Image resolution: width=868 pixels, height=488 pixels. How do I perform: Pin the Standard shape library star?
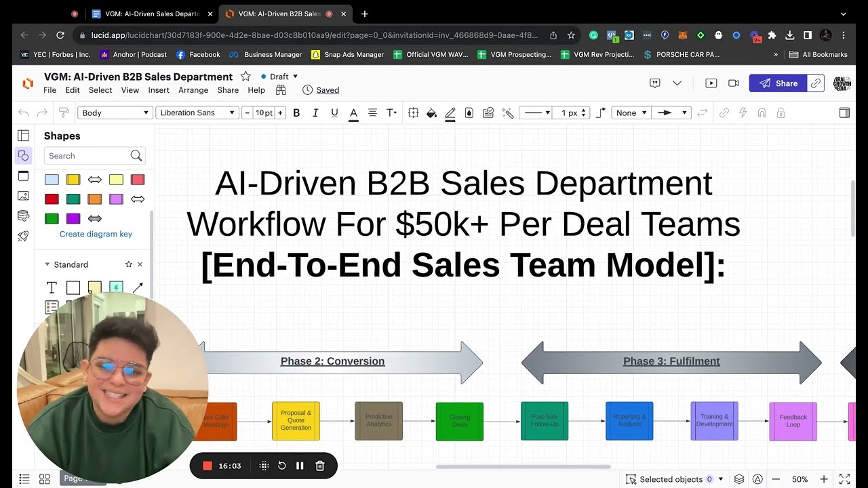click(129, 264)
